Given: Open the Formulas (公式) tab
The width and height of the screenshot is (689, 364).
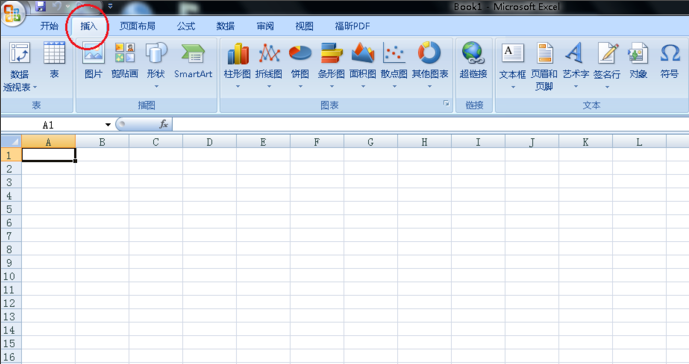Looking at the screenshot, I should pos(186,26).
